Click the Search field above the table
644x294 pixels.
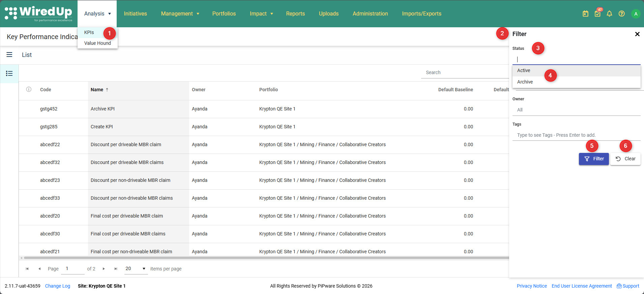(x=465, y=72)
